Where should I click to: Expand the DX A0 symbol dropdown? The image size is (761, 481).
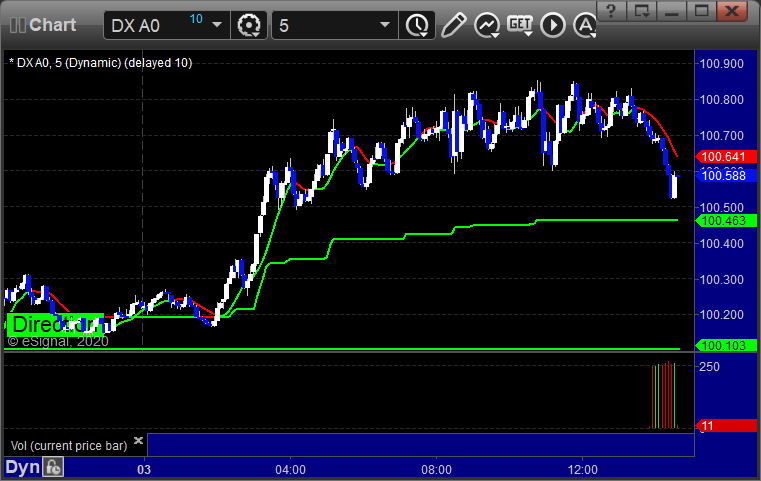point(217,25)
